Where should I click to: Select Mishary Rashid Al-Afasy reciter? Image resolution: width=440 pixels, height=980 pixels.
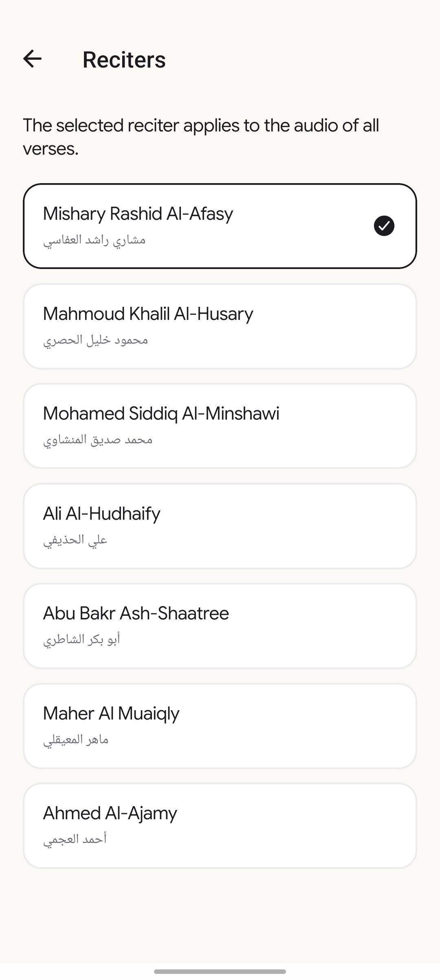(x=220, y=226)
